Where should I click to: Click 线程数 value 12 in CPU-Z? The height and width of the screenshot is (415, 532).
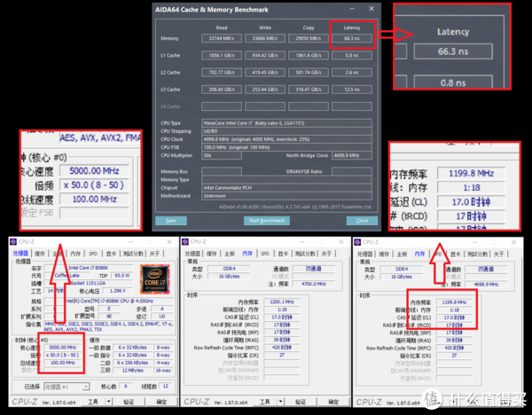coord(165,386)
